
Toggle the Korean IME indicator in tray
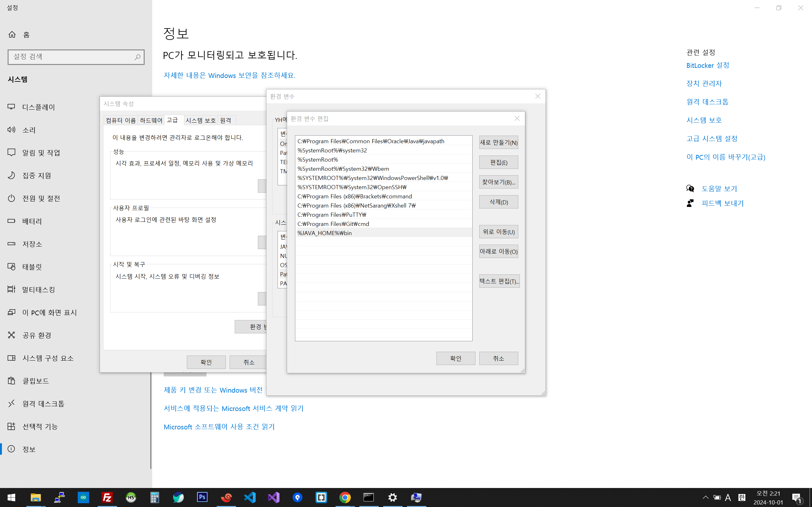(x=742, y=497)
